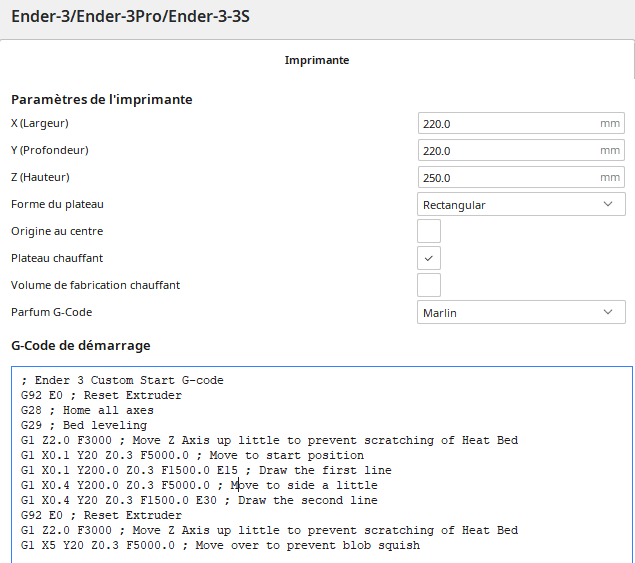Open the Parfum G-Code dropdown

tap(521, 312)
